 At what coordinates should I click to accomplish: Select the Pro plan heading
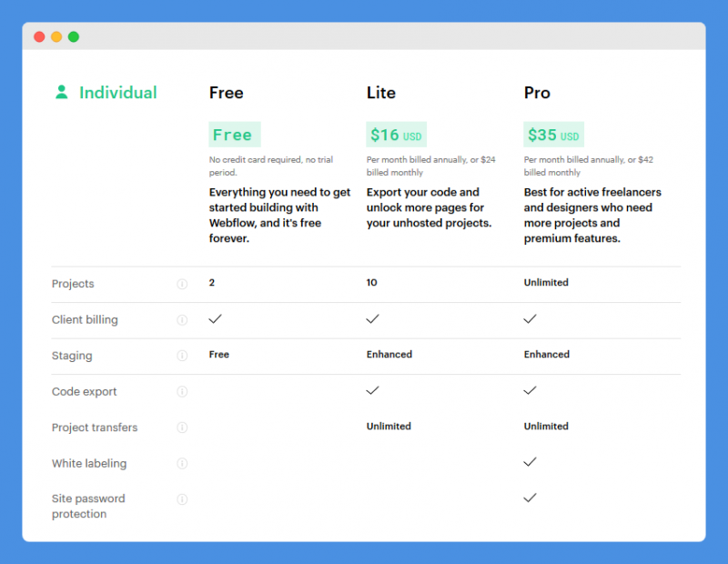click(537, 93)
